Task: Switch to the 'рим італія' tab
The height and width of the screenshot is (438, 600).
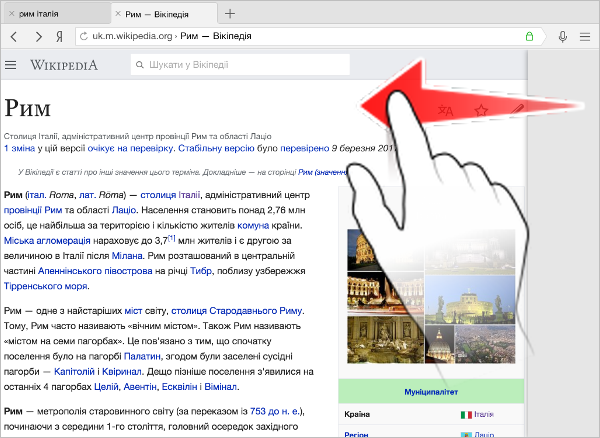Action: point(56,14)
